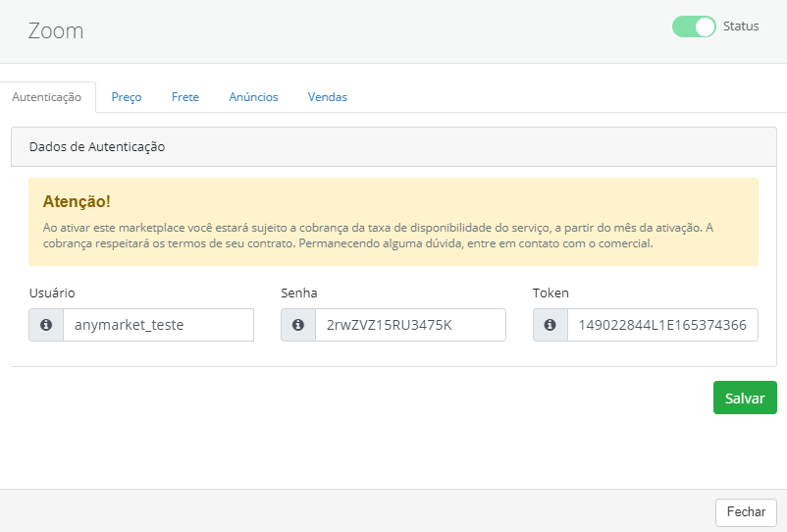Click the Dados de Autenticação panel header
The image size is (787, 532).
pos(393,146)
